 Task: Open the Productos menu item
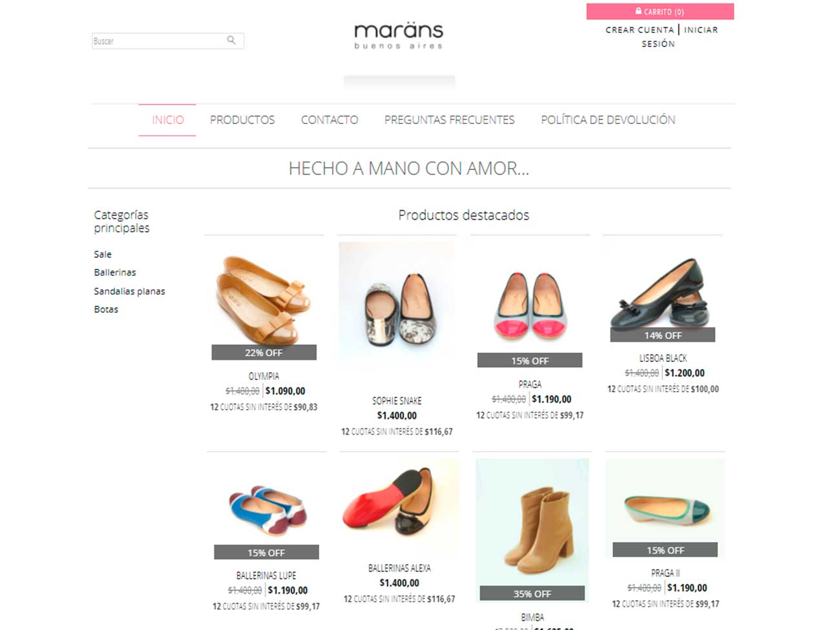click(x=242, y=120)
